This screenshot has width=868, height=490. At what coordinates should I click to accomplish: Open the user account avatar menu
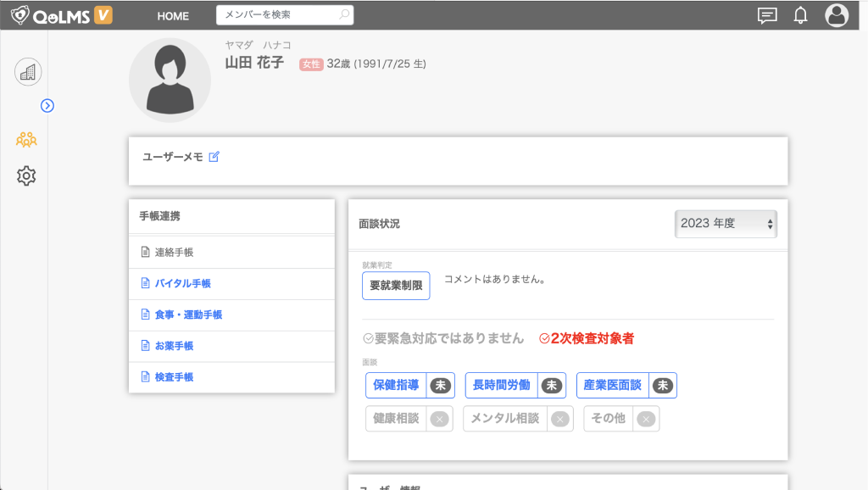click(x=837, y=15)
